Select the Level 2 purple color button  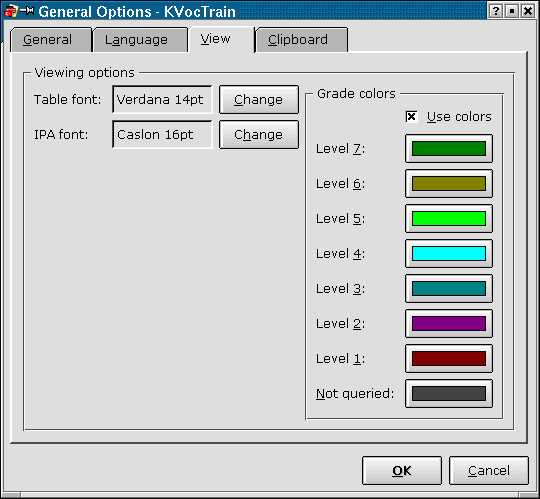449,323
